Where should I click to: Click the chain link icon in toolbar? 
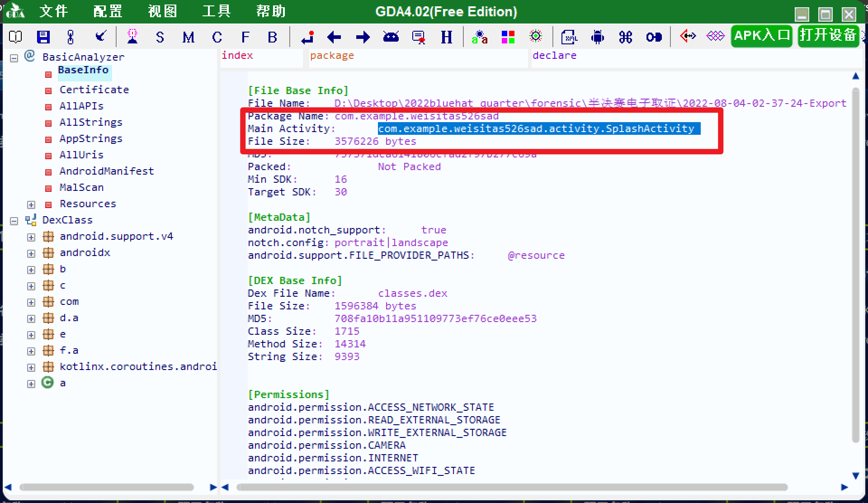[x=71, y=37]
